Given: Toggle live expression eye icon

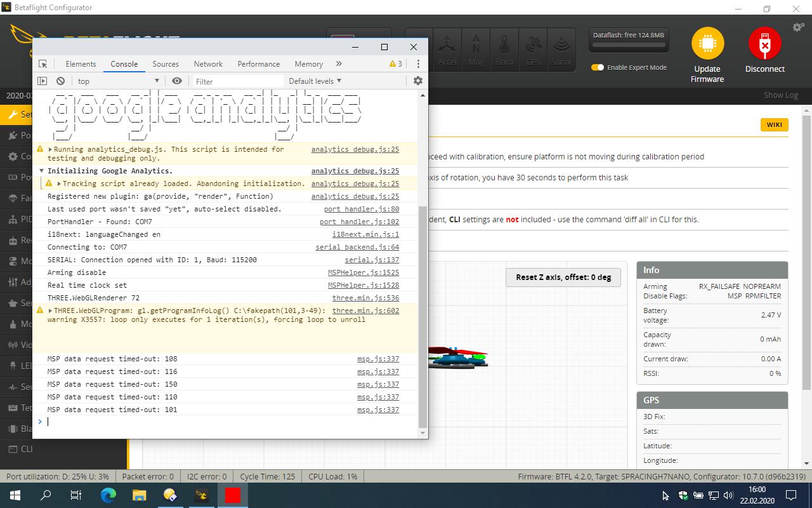Looking at the screenshot, I should point(177,81).
